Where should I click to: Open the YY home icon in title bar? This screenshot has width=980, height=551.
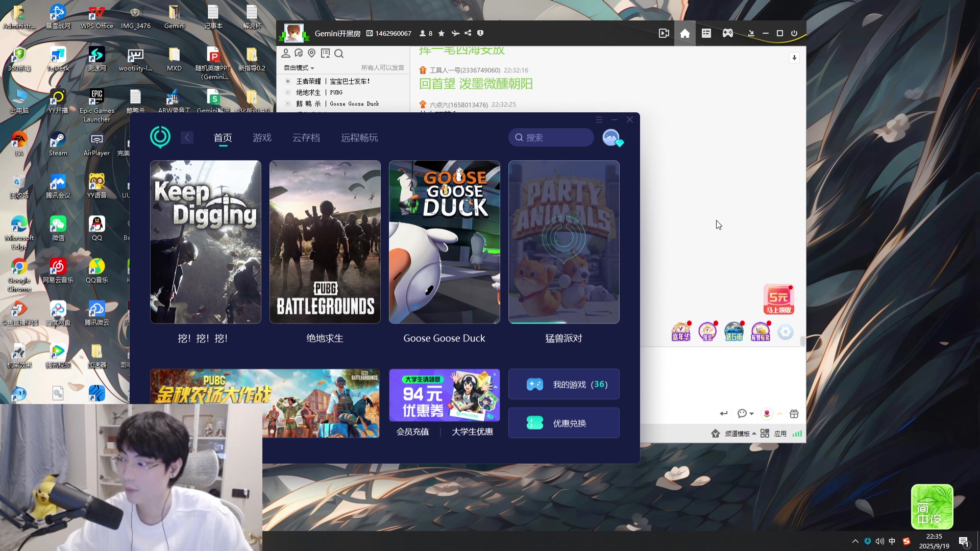pyautogui.click(x=685, y=33)
